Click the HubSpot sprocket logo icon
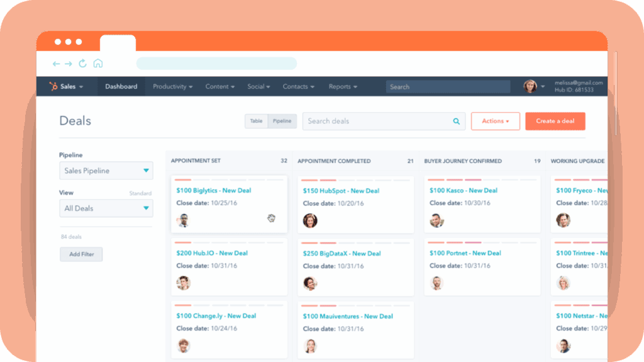Image resolution: width=644 pixels, height=362 pixels. point(52,87)
